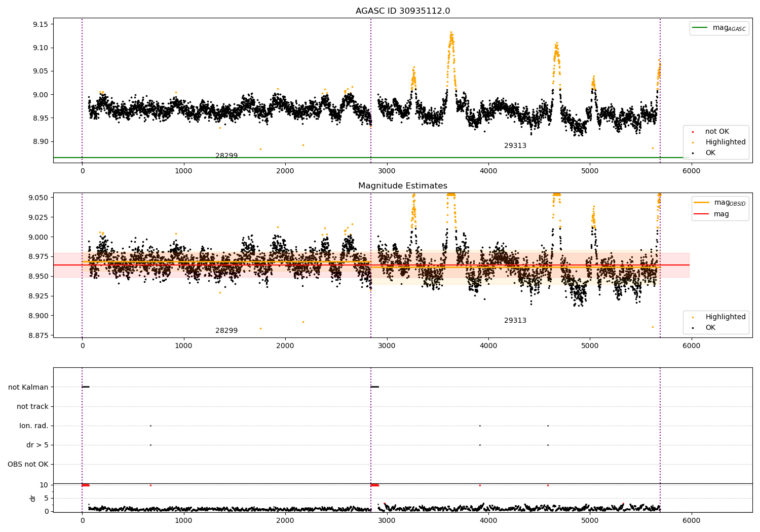Click the red 'mag' legend line sample
The height and width of the screenshot is (532, 760).
(x=702, y=214)
